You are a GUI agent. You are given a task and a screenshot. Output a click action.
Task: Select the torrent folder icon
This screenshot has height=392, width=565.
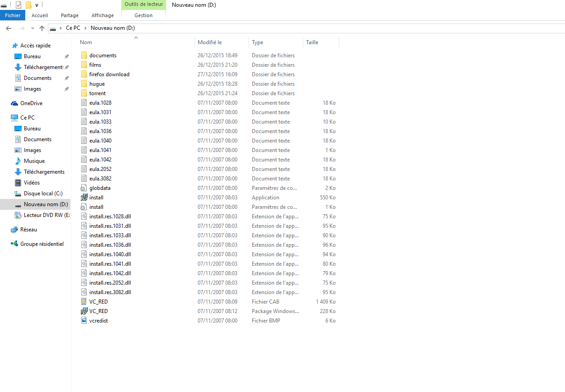pyautogui.click(x=84, y=93)
